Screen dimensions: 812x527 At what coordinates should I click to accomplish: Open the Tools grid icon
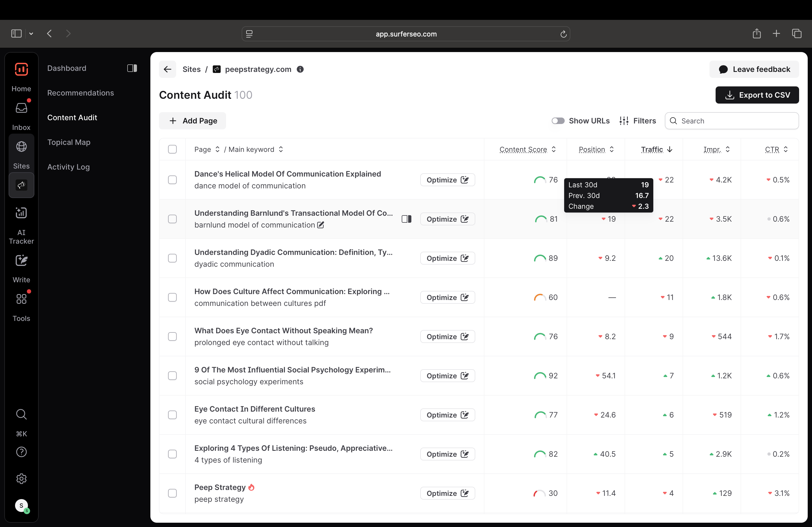pyautogui.click(x=21, y=299)
